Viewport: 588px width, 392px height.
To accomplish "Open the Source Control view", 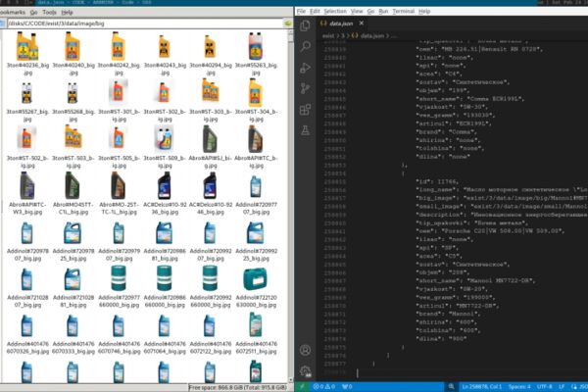I will coord(305,88).
